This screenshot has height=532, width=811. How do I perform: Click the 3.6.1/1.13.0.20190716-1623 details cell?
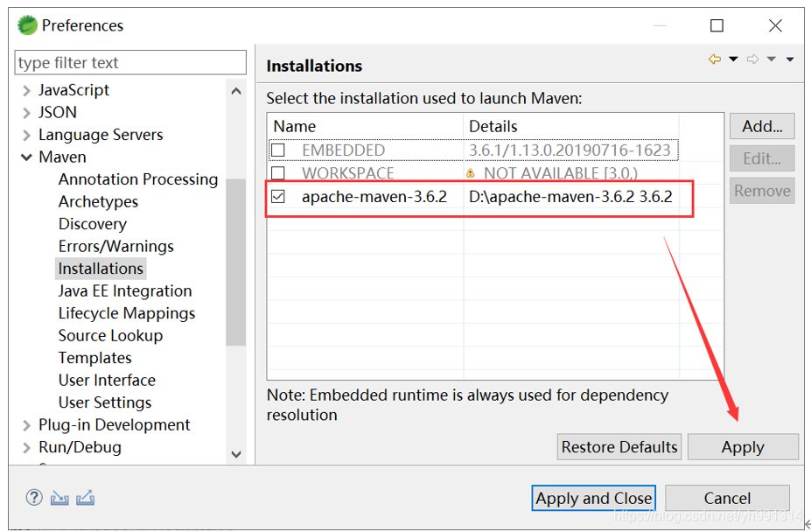[570, 150]
